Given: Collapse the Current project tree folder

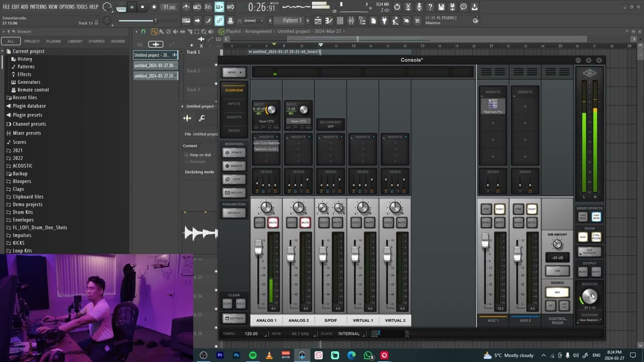Looking at the screenshot, I should 28,51.
